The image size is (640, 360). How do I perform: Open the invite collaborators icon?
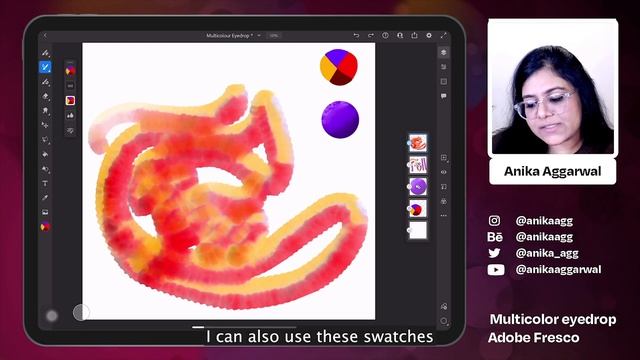pyautogui.click(x=400, y=36)
